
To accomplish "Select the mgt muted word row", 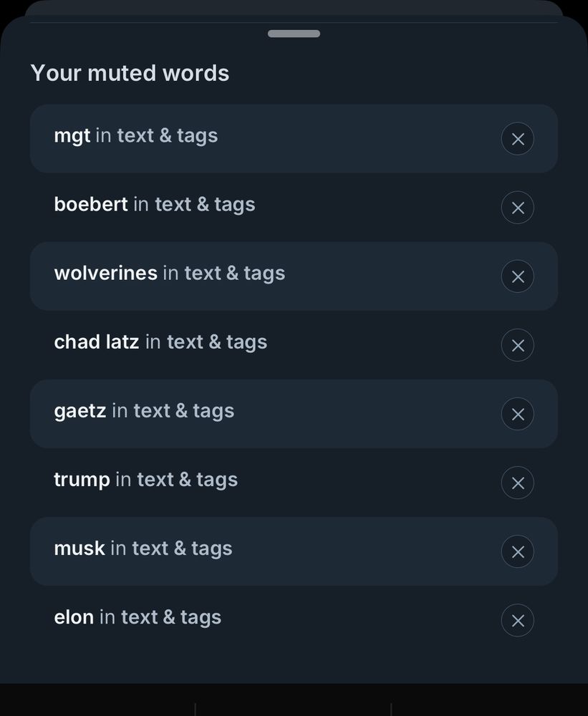I will 294,139.
